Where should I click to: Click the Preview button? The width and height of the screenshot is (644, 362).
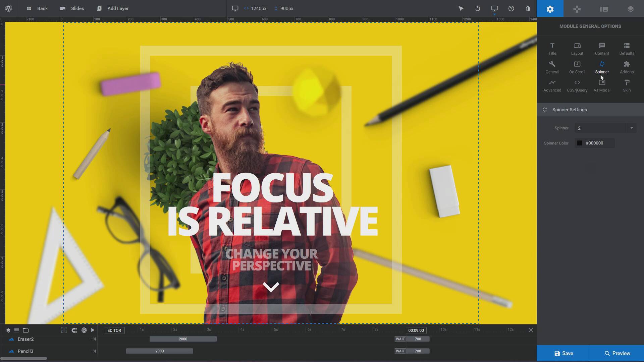(617, 353)
